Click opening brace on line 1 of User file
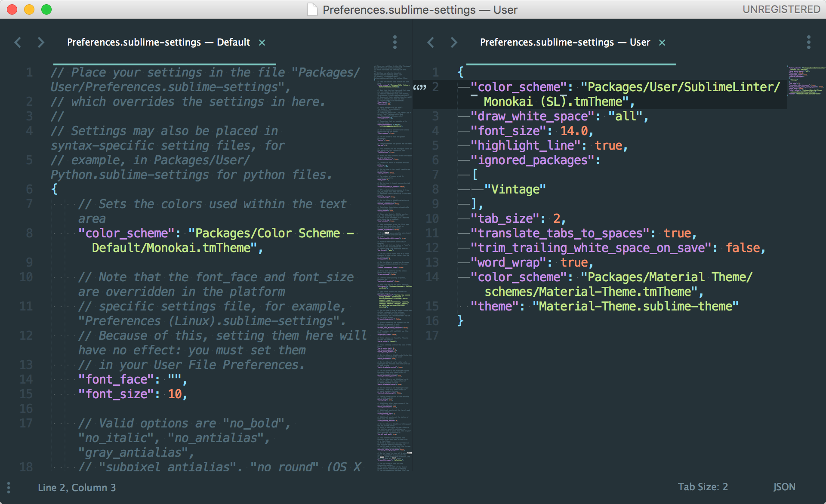Viewport: 826px width, 504px height. pos(460,72)
